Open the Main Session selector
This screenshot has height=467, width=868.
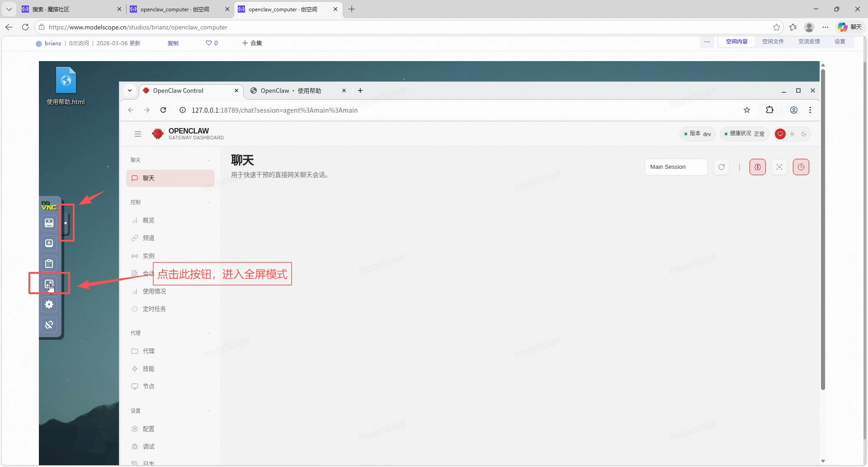click(x=676, y=167)
